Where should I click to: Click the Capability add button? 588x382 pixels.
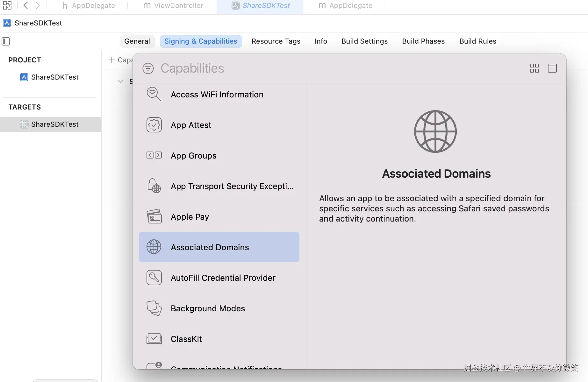point(111,60)
